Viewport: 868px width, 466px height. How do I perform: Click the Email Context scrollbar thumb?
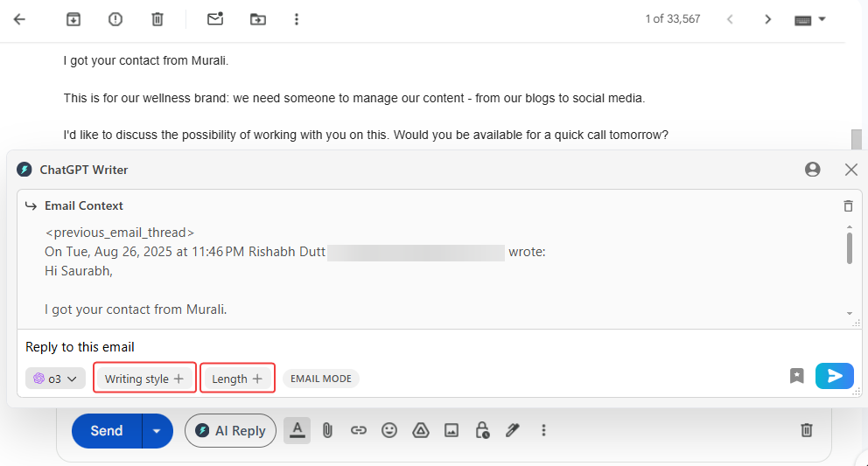[849, 248]
